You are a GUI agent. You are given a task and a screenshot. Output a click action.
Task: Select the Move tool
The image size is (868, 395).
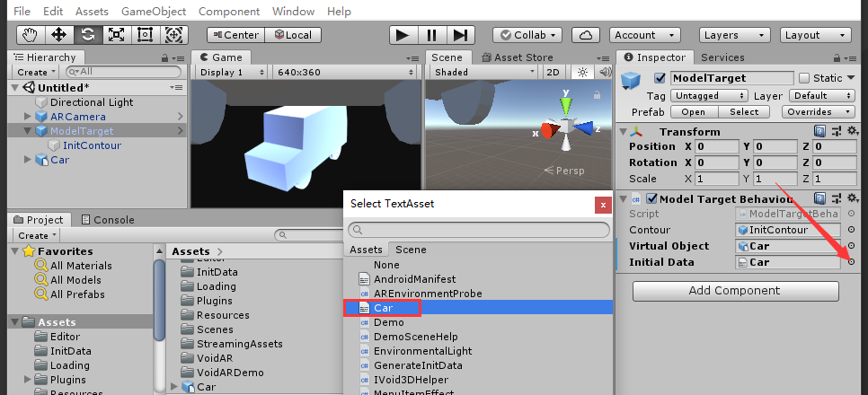pos(58,35)
